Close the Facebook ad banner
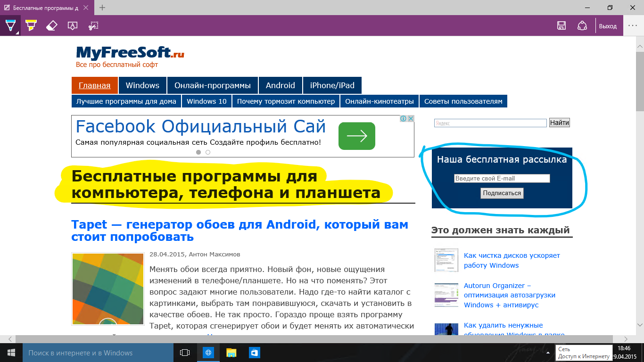This screenshot has width=644, height=362. tap(411, 119)
